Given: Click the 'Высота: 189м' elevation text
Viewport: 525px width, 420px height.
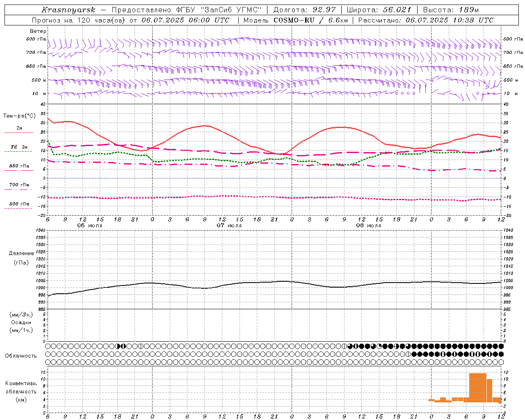Looking at the screenshot, I should pos(450,10).
